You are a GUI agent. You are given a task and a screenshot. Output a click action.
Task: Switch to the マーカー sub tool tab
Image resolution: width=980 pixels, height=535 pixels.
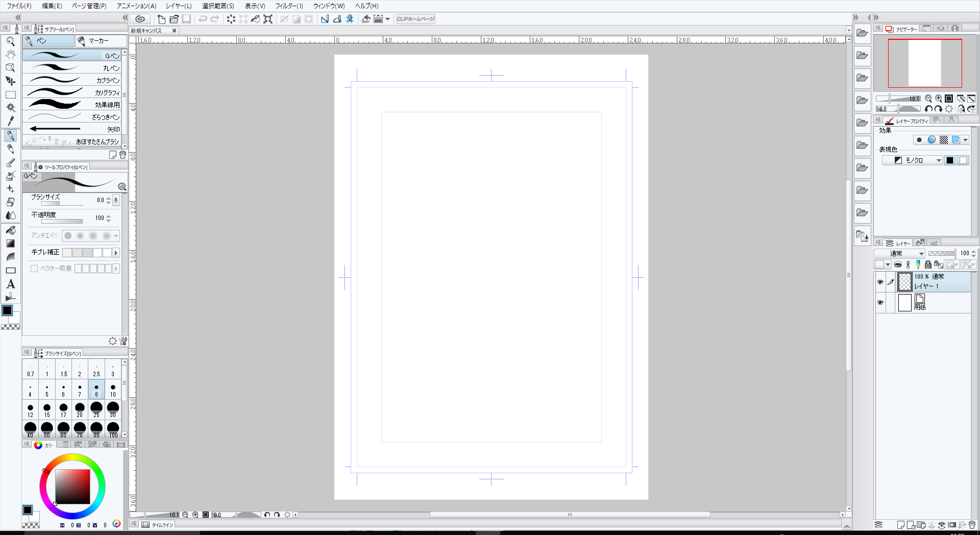[100, 41]
